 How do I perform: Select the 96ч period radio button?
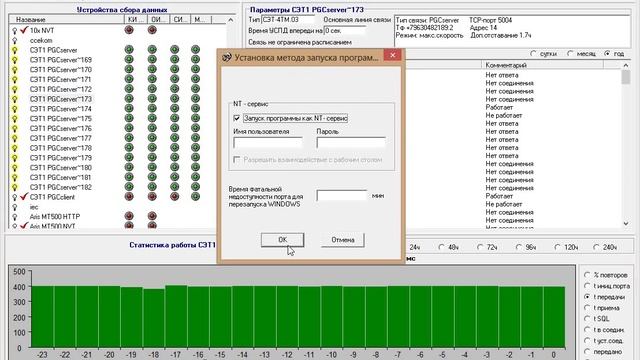coord(519,247)
